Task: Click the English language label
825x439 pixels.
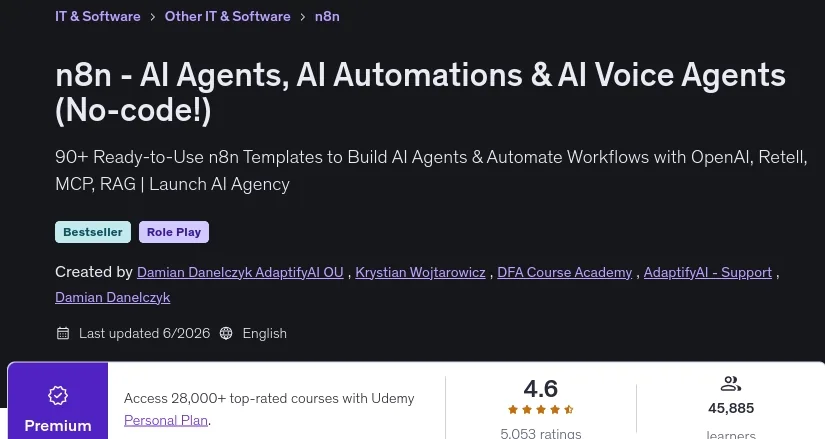Action: tap(265, 333)
